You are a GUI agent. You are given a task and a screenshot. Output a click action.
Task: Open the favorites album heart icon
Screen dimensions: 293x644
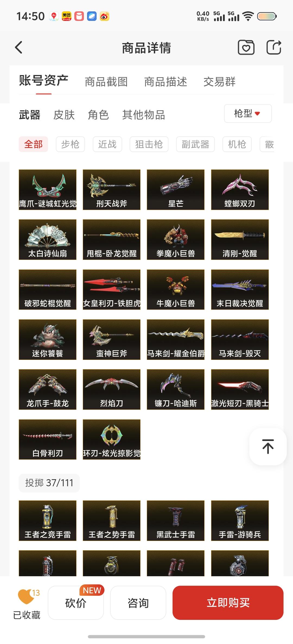point(246,47)
